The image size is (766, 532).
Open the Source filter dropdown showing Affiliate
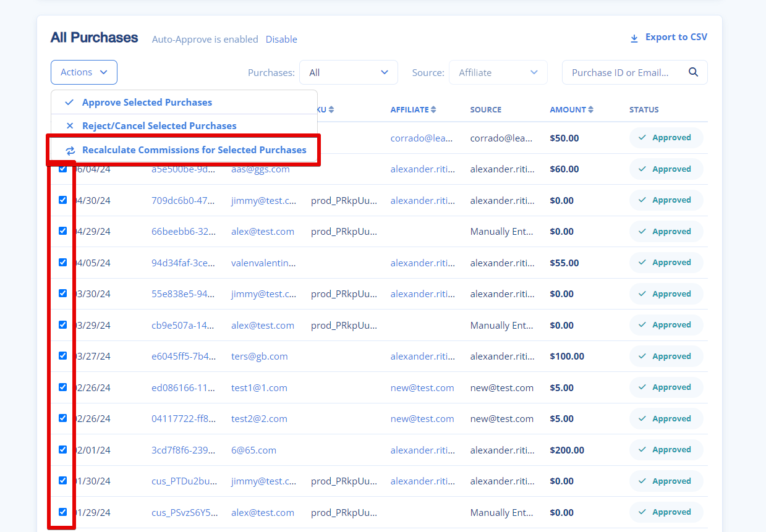pos(498,72)
